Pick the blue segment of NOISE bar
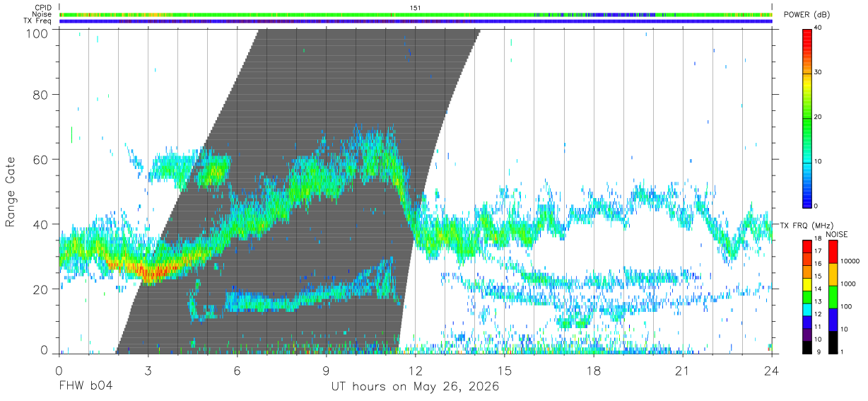 coord(832,320)
